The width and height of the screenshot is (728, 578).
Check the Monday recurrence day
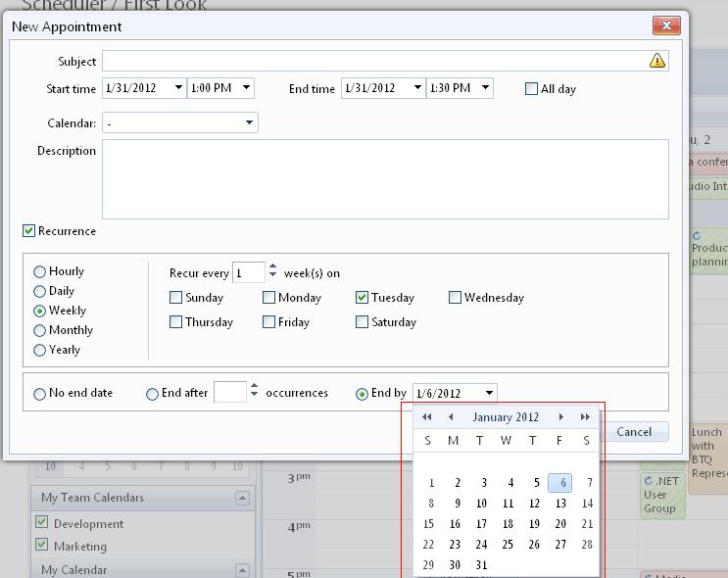(268, 298)
